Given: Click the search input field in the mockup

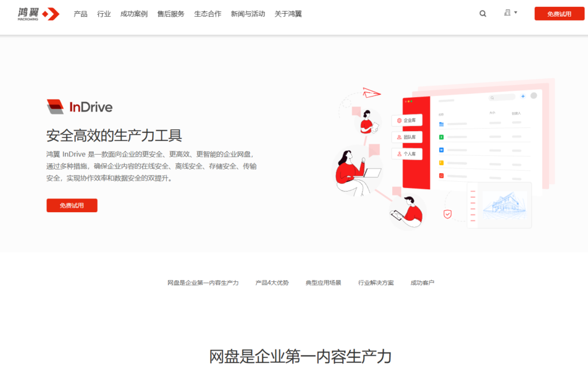Looking at the screenshot, I should pos(502,97).
